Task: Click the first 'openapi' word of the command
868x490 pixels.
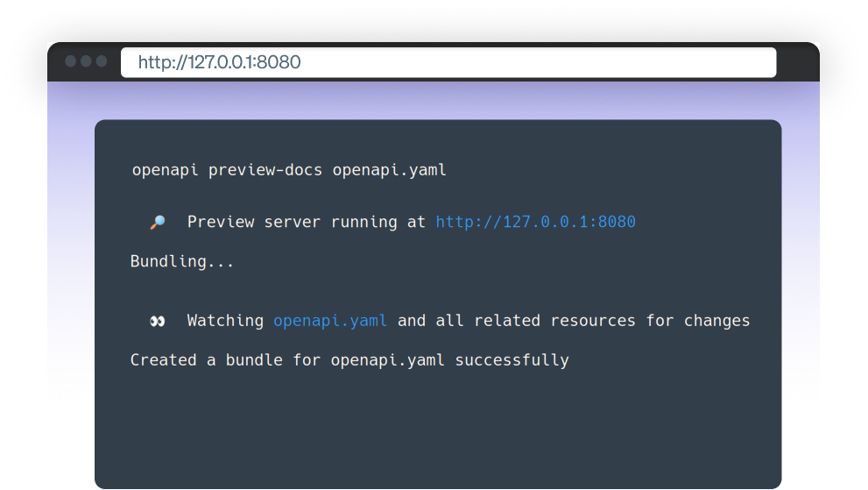Action: coord(165,170)
